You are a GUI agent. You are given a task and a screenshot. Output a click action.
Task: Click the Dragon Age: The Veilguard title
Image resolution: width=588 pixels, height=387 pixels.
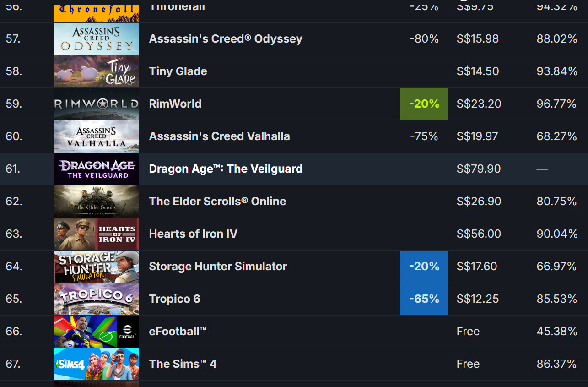pyautogui.click(x=226, y=169)
